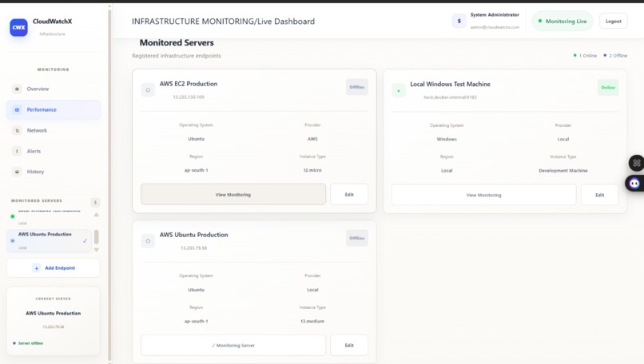The width and height of the screenshot is (644, 364).
Task: View Monitoring for Local Windows Test Machine
Action: (x=483, y=195)
